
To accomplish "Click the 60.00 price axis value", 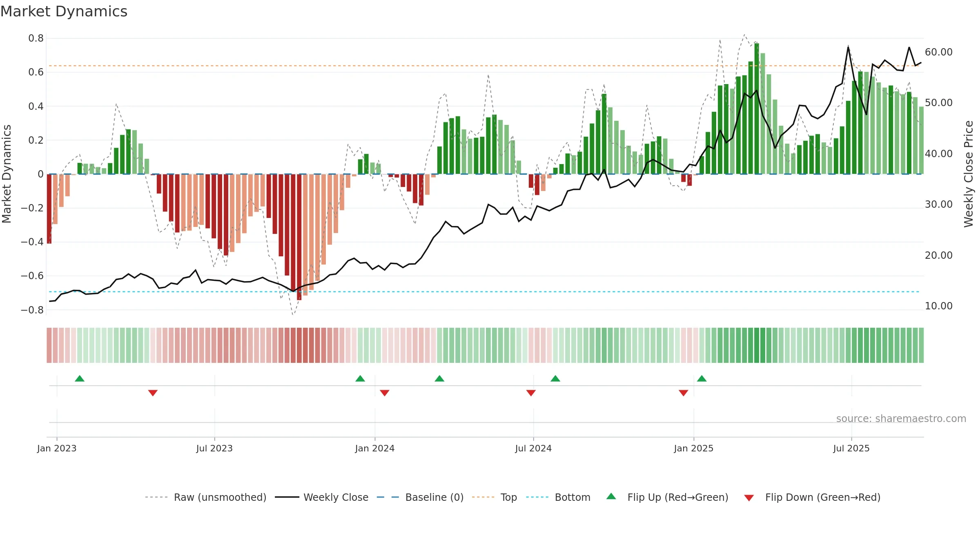I will coord(938,52).
